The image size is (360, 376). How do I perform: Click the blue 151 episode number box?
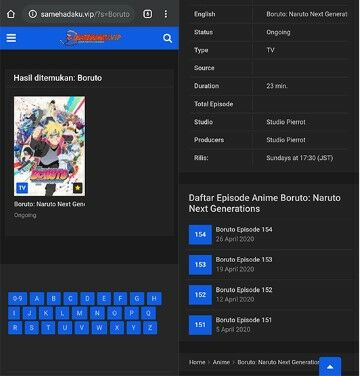pyautogui.click(x=200, y=325)
